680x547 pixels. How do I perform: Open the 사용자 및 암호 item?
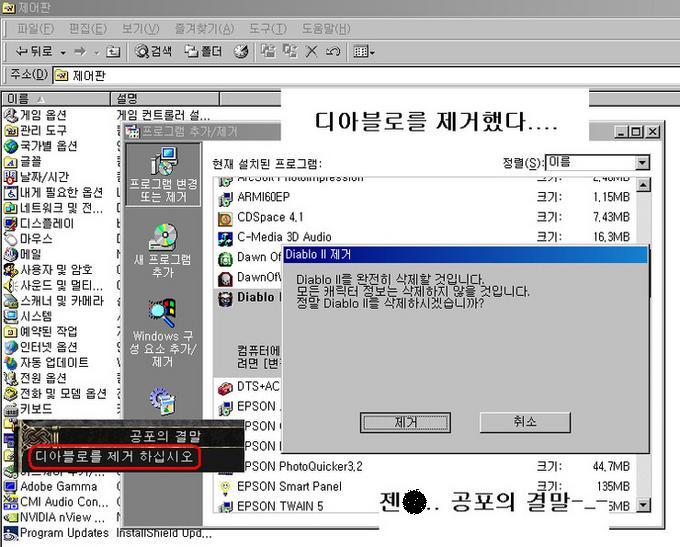click(48, 270)
